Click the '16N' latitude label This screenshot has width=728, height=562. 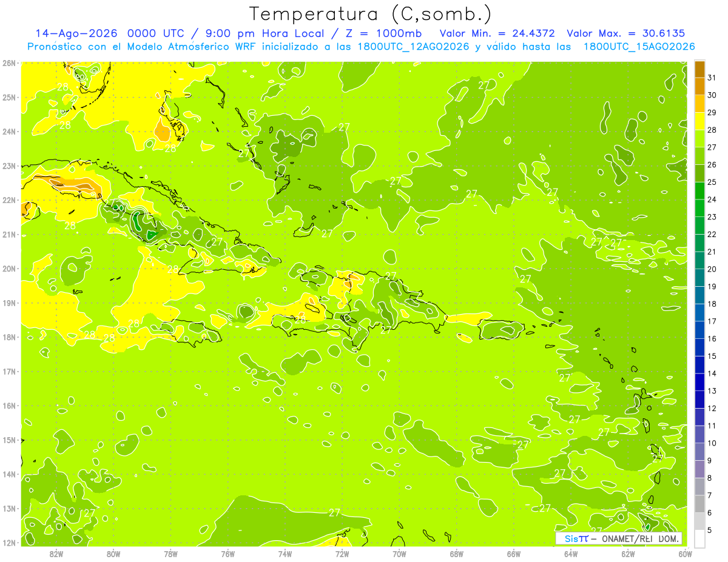tap(8, 406)
